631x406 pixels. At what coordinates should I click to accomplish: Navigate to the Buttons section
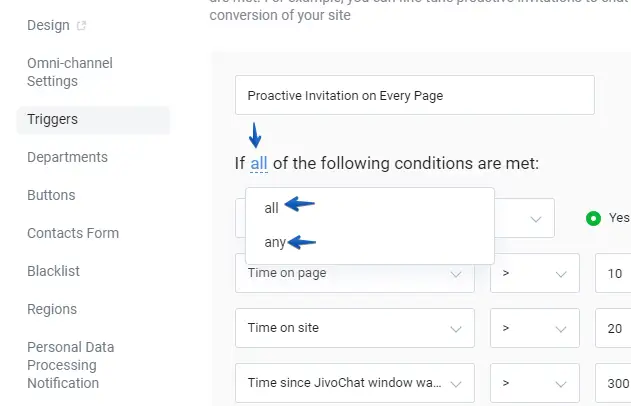pos(51,195)
